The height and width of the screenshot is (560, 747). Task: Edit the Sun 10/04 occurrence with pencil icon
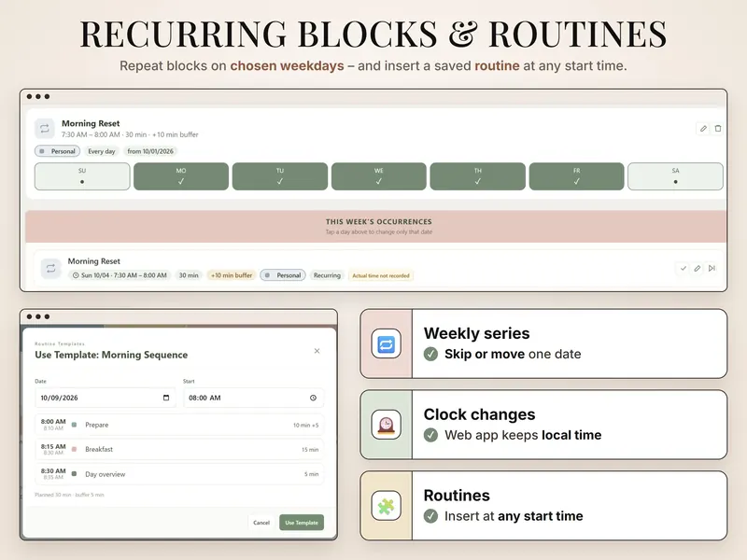[697, 269]
